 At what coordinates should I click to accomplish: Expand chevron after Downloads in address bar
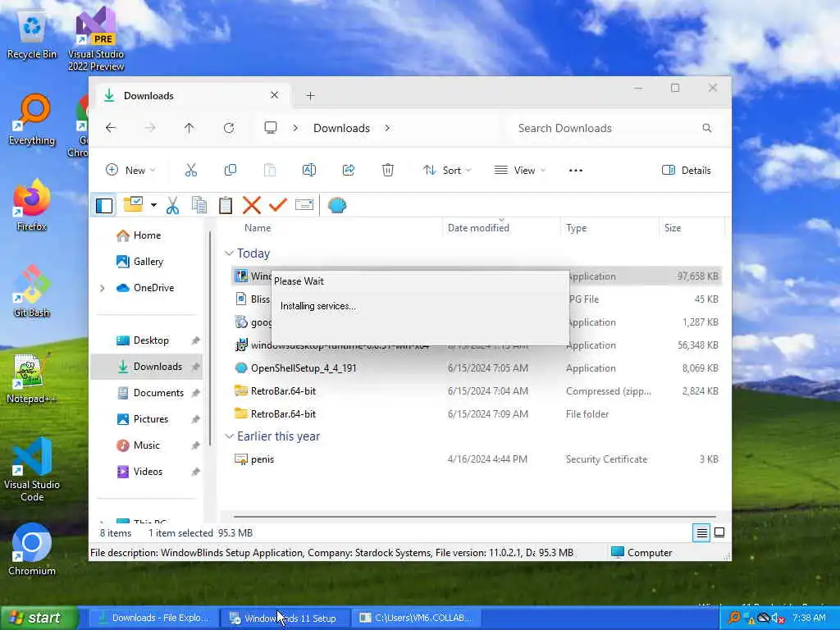click(387, 128)
